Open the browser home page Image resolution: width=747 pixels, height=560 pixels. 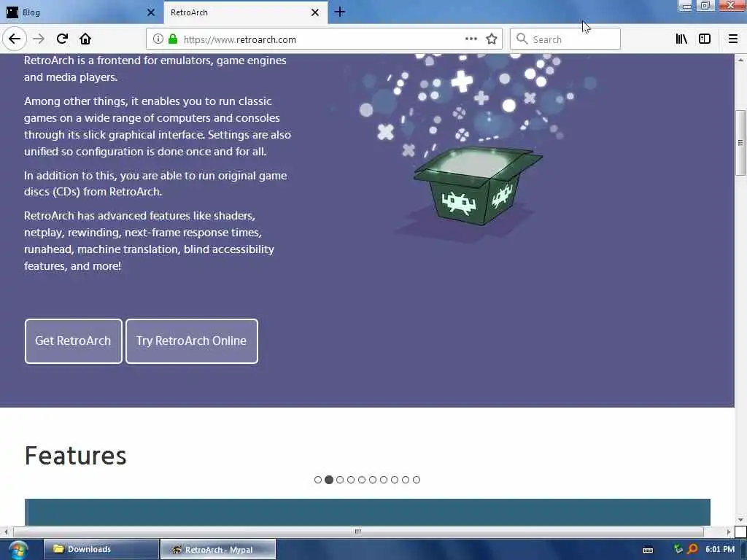click(x=85, y=39)
